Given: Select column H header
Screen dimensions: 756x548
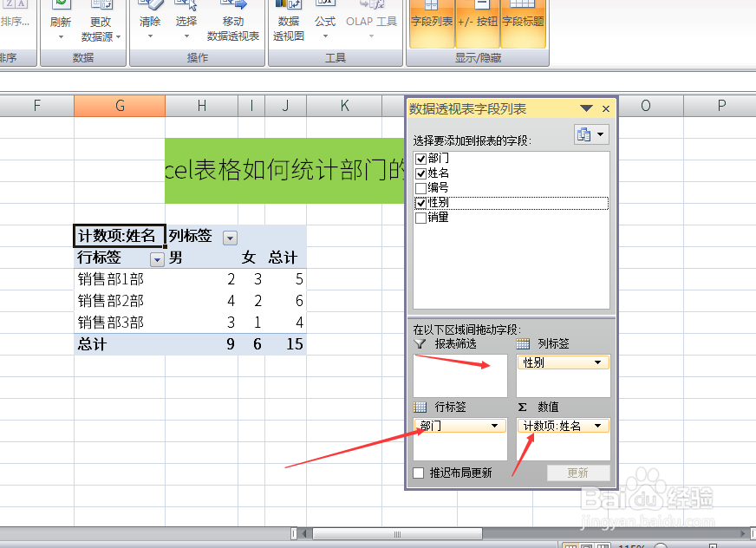Looking at the screenshot, I should (x=201, y=106).
